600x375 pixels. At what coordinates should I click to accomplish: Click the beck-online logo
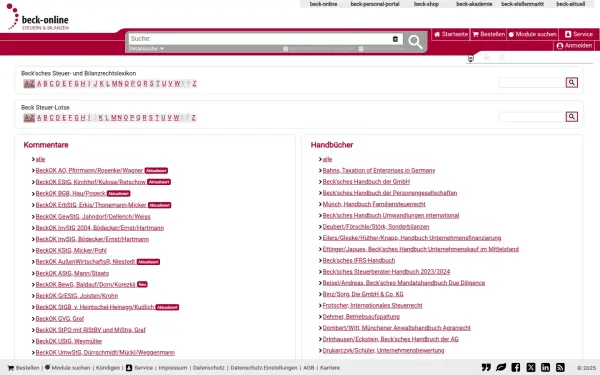click(x=38, y=17)
